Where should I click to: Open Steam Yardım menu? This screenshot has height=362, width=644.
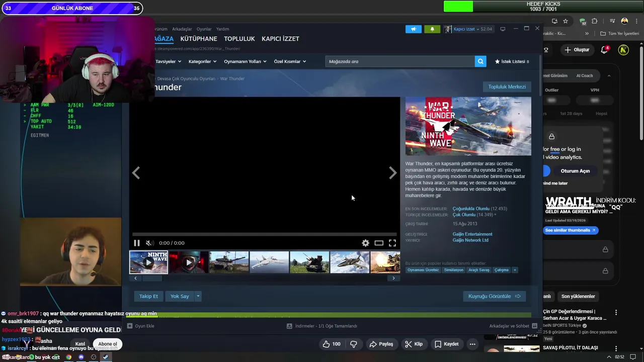click(222, 29)
